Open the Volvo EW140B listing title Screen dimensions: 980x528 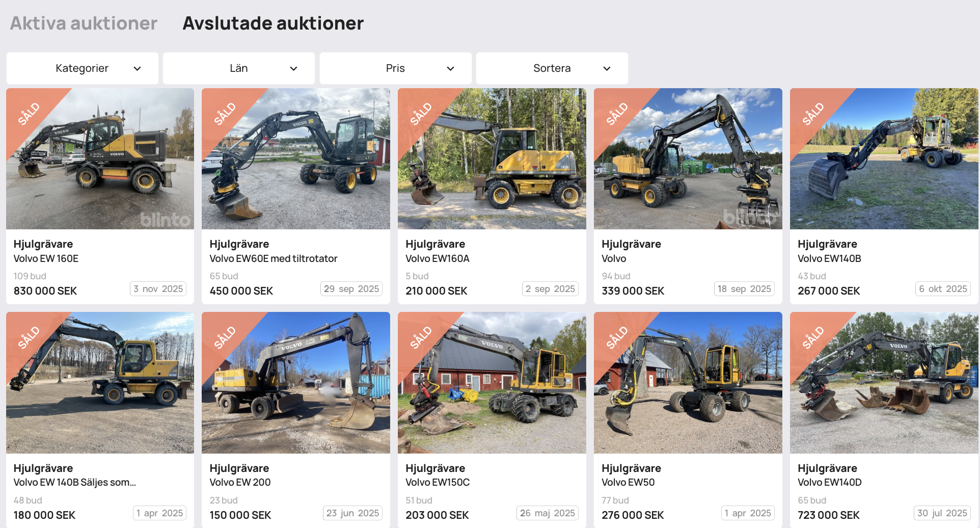[x=829, y=258]
